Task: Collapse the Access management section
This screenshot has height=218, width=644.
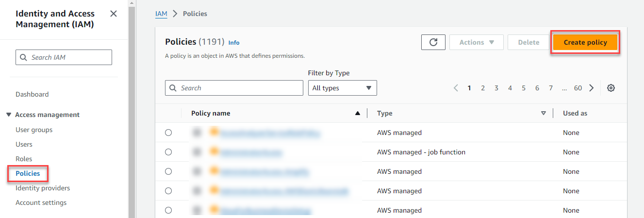Action: [x=9, y=115]
